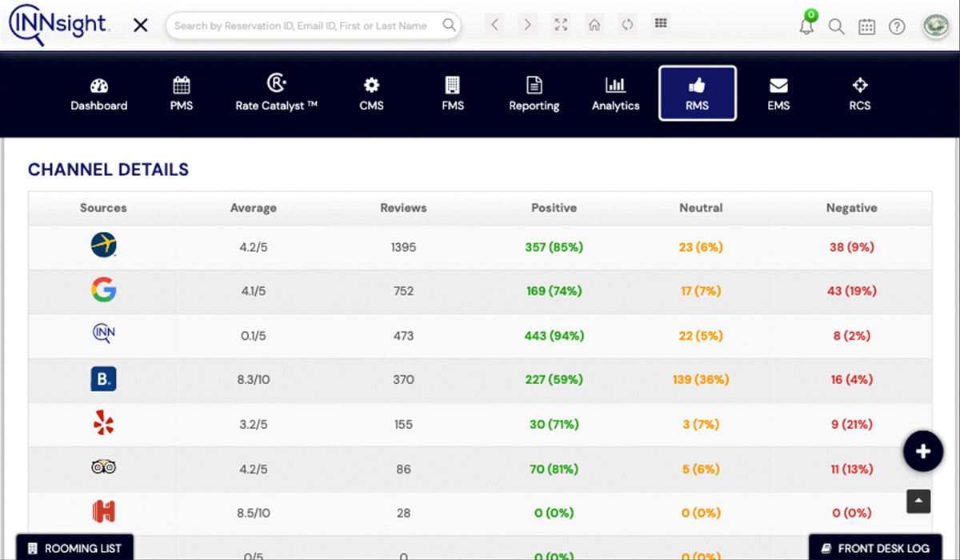
Task: Click the 139 (36%) neutral value
Action: coord(701,379)
